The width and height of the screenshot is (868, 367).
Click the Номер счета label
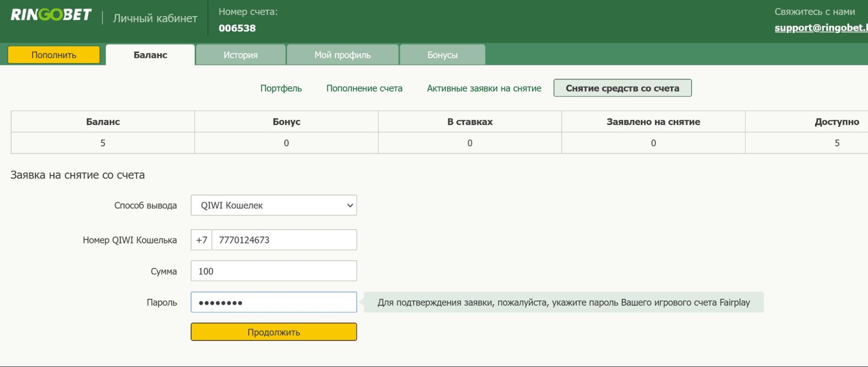248,12
